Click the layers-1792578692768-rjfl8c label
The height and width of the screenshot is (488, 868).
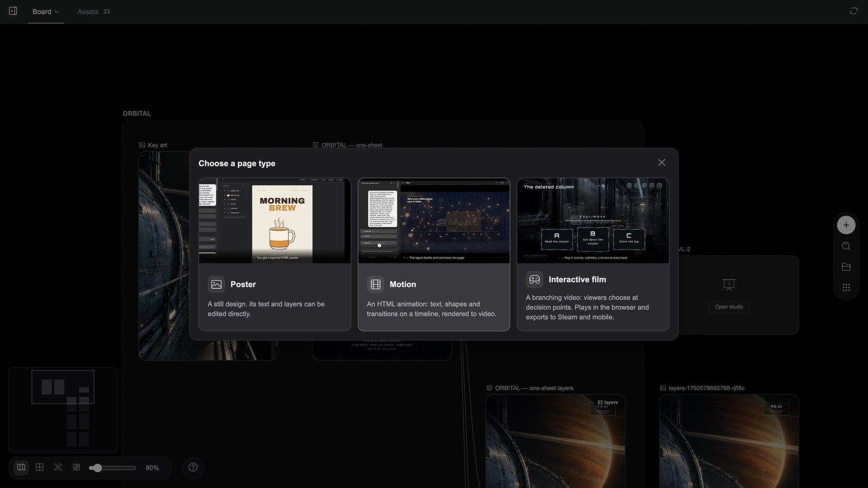click(706, 388)
